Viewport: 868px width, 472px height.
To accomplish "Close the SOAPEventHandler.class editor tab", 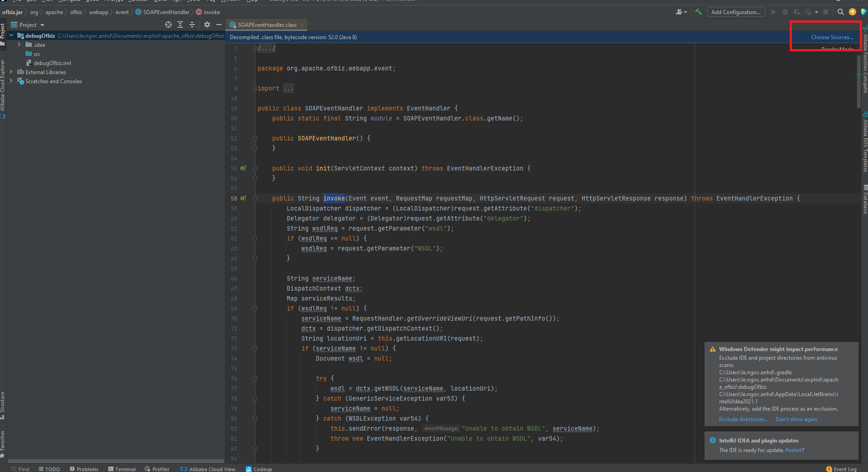I will 301,25.
